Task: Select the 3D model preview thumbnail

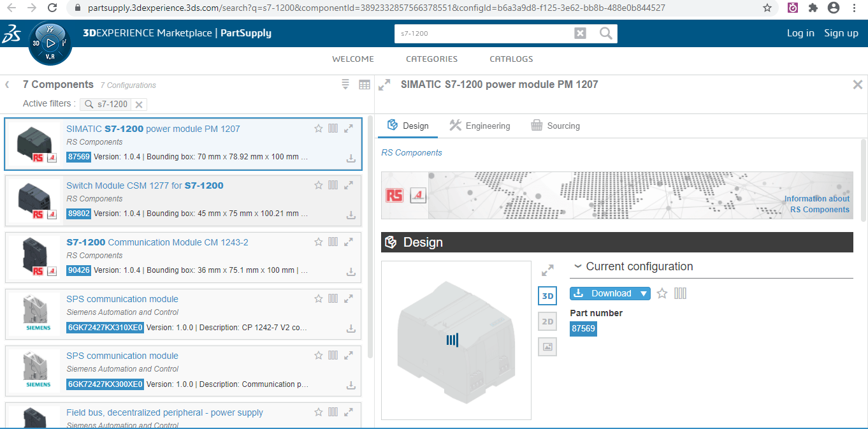Action: click(x=456, y=340)
